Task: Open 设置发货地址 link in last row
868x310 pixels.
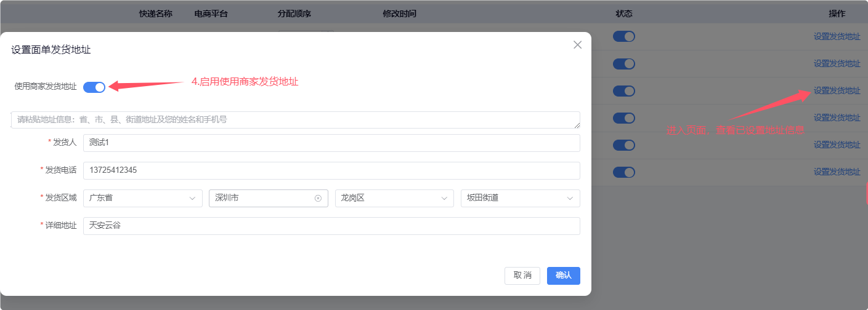Action: pos(837,172)
